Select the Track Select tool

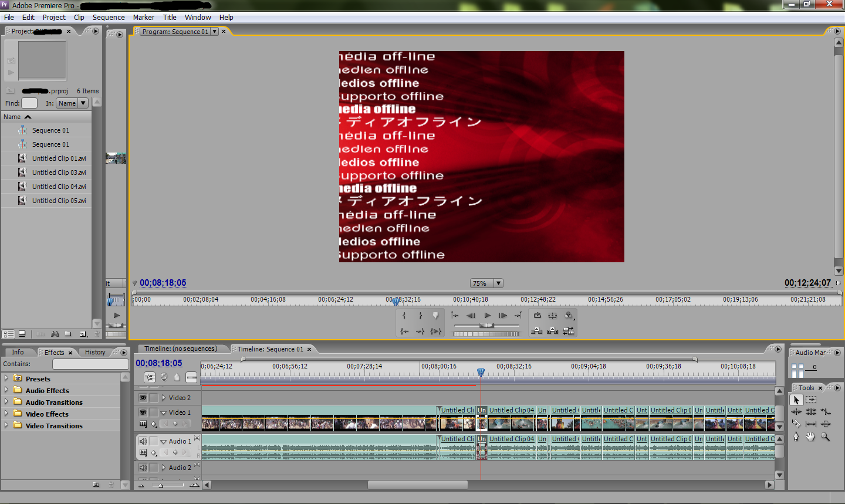pos(811,400)
